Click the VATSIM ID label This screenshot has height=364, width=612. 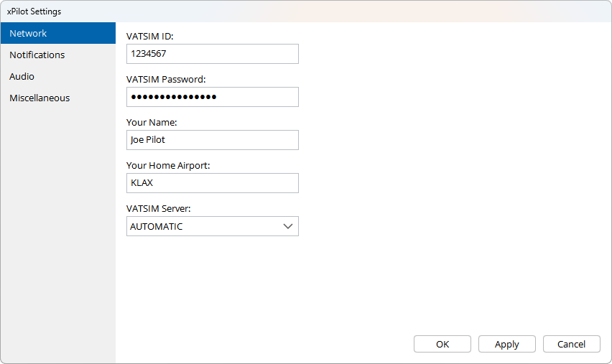pos(150,37)
